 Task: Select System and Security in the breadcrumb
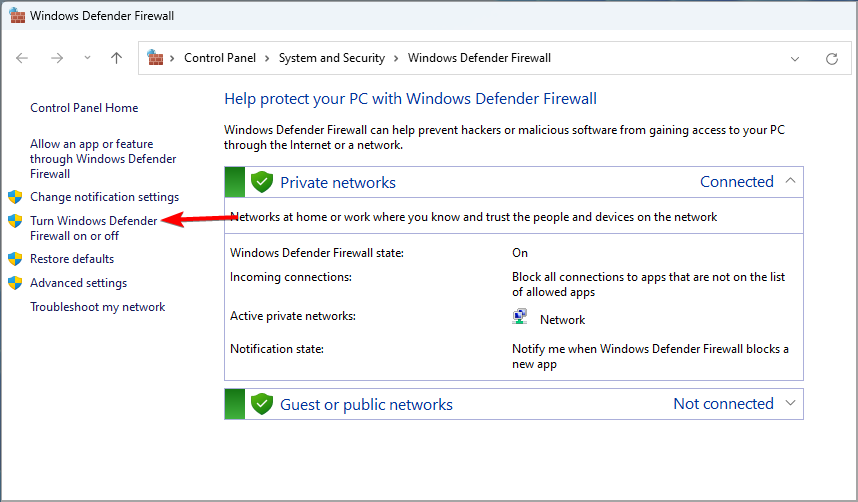(x=331, y=58)
